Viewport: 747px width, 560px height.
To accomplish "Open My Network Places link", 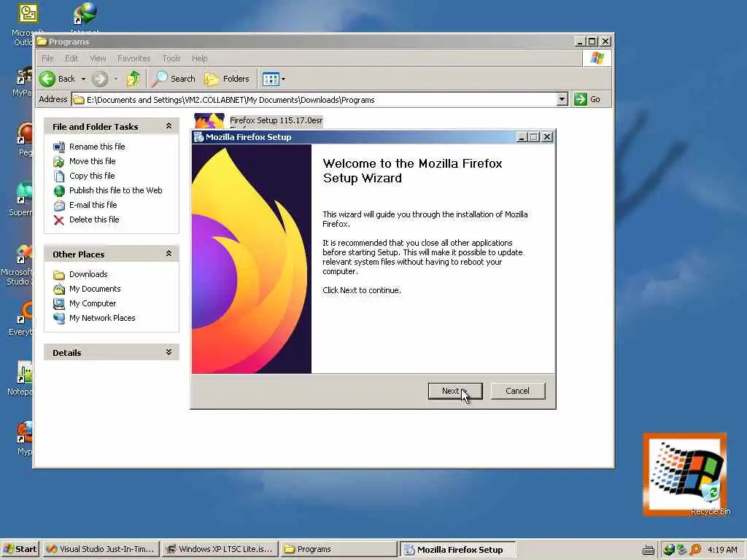I will (x=102, y=318).
